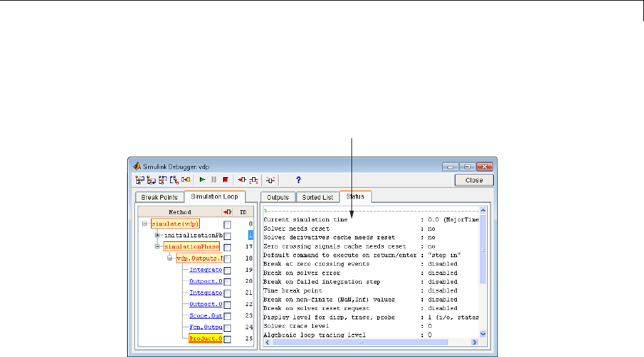Screen dimensions: 644x357
Task: Toggle breakpoint checkbox on ID 19 row
Action: coord(227,270)
